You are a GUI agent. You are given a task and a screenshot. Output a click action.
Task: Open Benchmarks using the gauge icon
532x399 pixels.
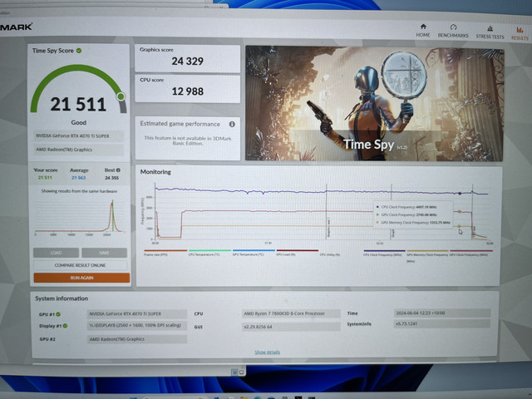pos(453,27)
